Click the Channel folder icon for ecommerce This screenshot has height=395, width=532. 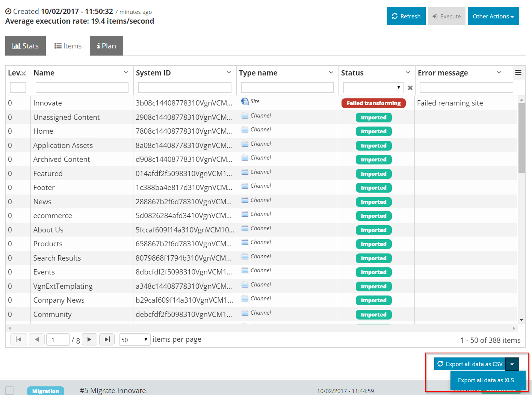(245, 214)
